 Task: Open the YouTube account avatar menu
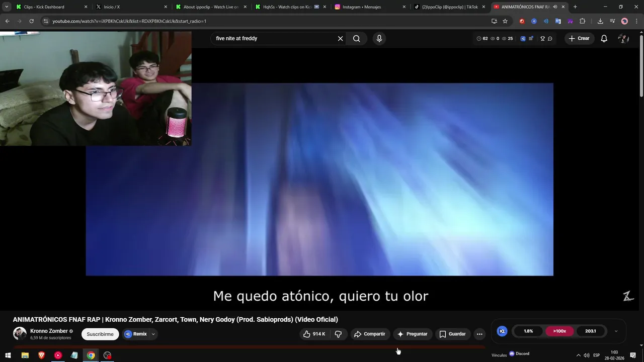click(x=623, y=39)
